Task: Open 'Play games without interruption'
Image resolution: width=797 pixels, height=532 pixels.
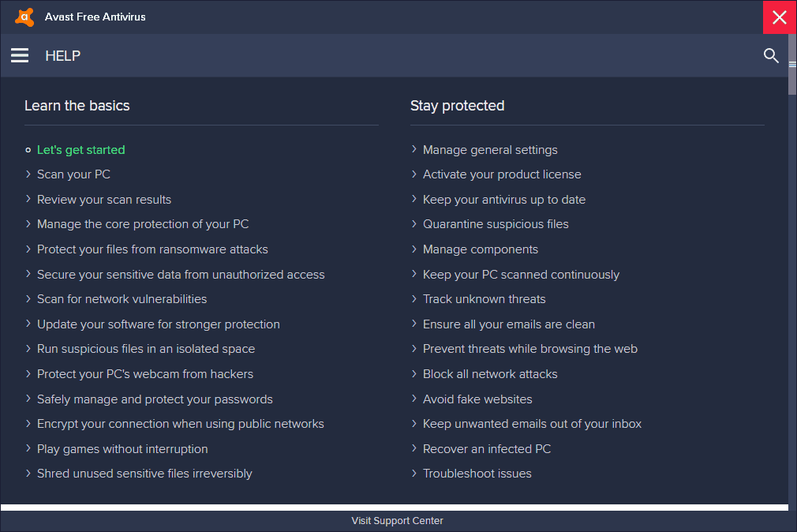Action: point(122,448)
